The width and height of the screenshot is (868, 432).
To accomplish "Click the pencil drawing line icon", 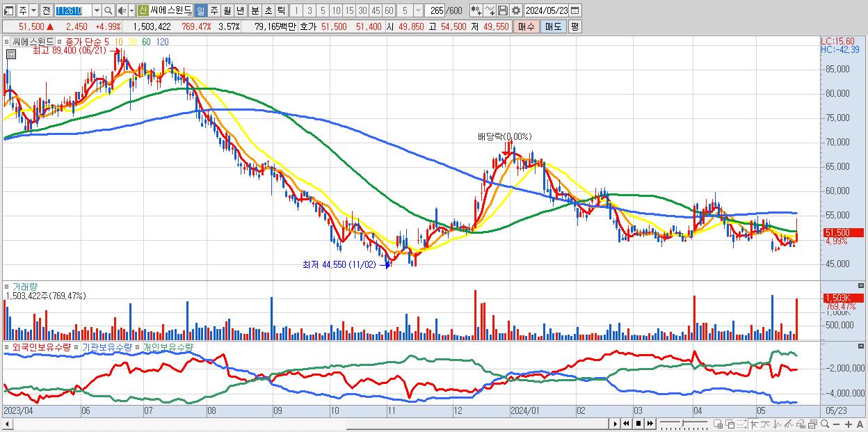I will point(789,424).
